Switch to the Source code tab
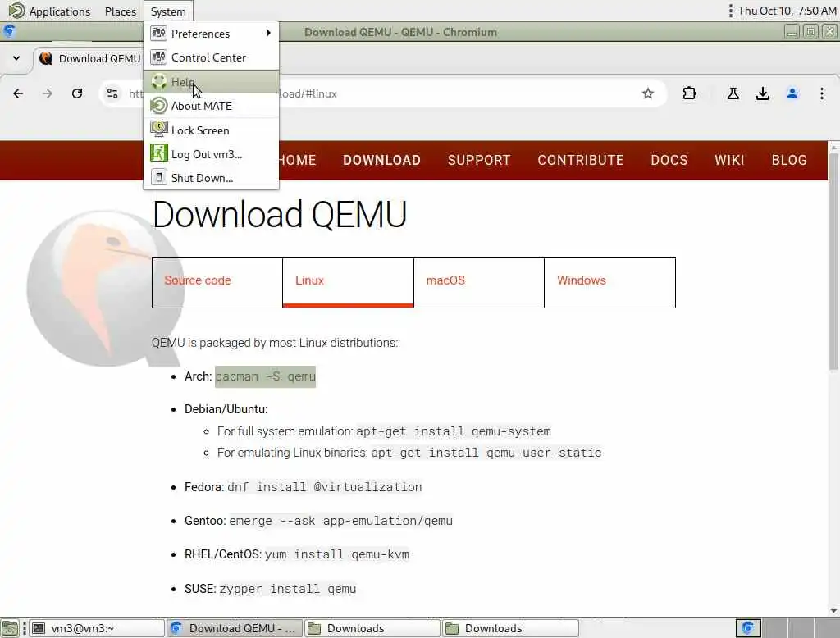 tap(217, 283)
